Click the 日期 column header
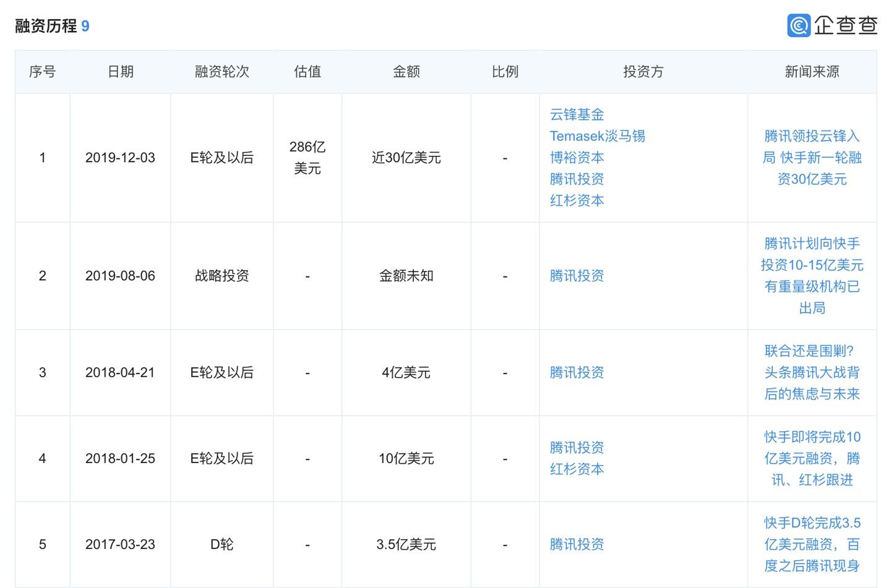 click(x=120, y=72)
